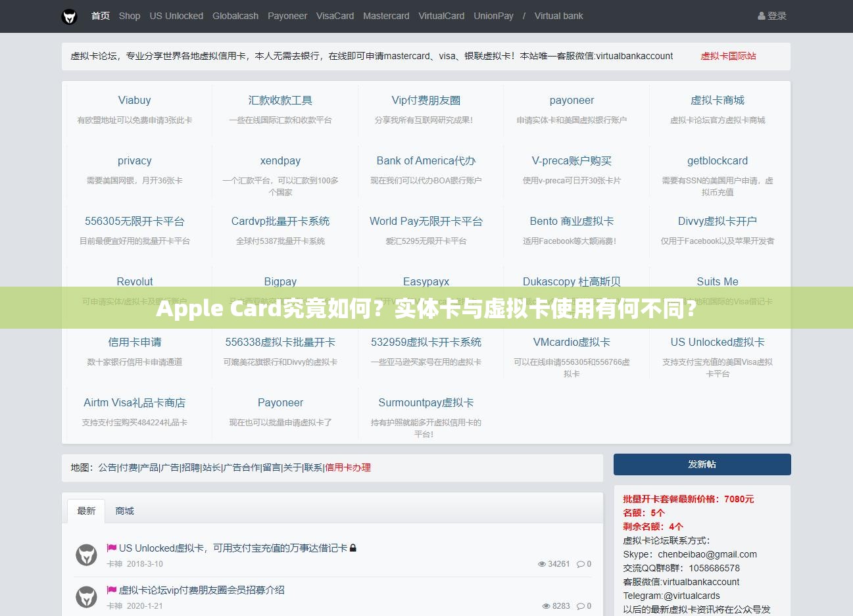Open Virtual bank nav menu item

558,16
